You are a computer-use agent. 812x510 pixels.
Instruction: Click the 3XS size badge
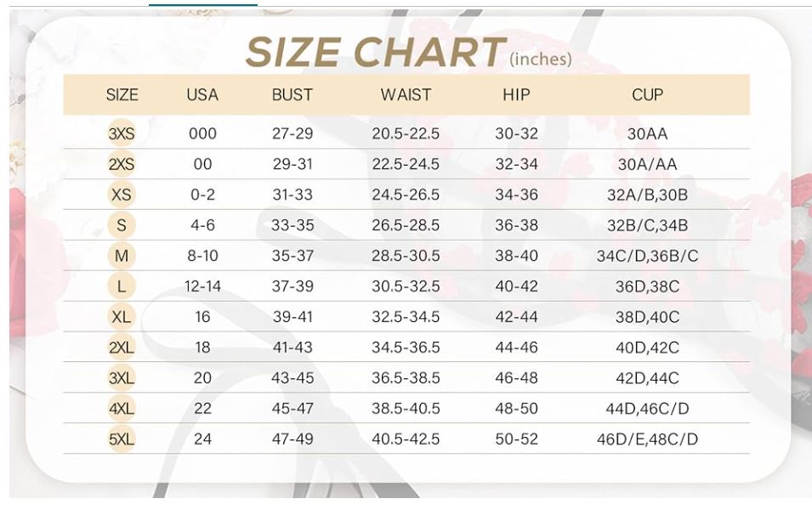pyautogui.click(x=122, y=133)
